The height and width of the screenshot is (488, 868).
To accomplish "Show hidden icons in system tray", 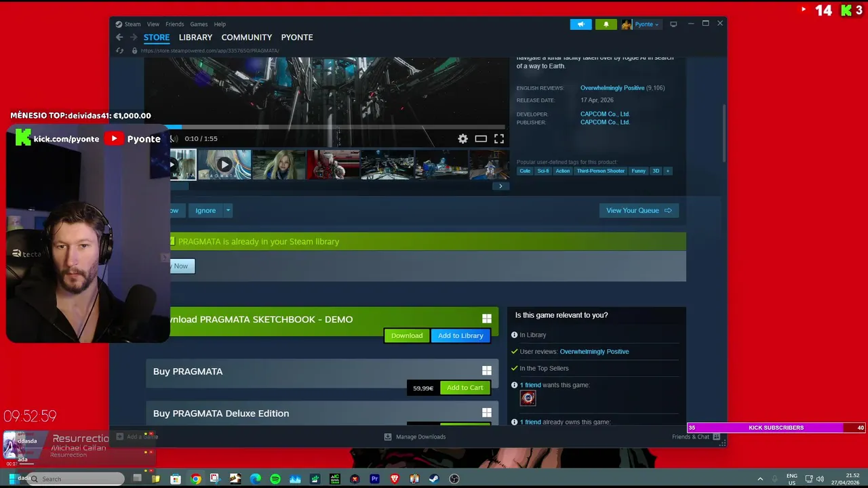I will pyautogui.click(x=760, y=479).
